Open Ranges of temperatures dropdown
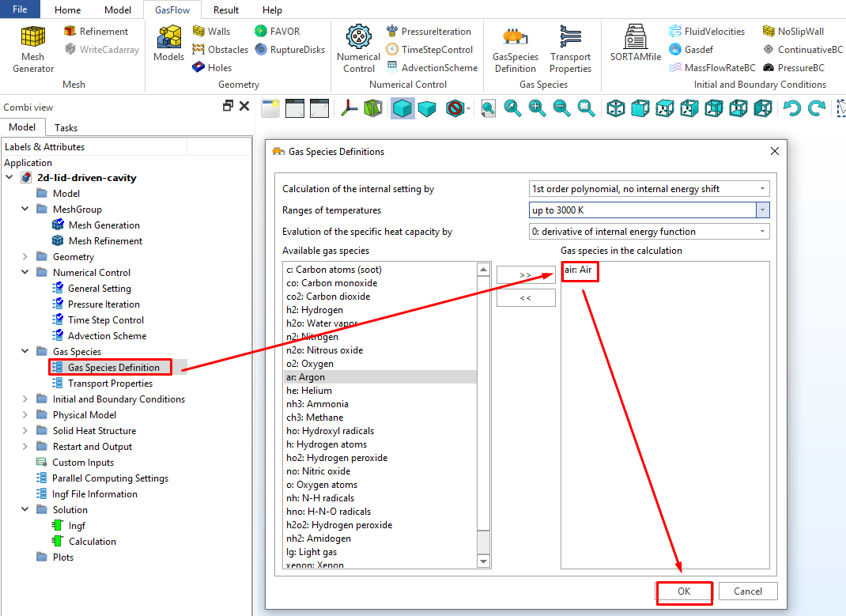This screenshot has height=616, width=846. pos(648,210)
